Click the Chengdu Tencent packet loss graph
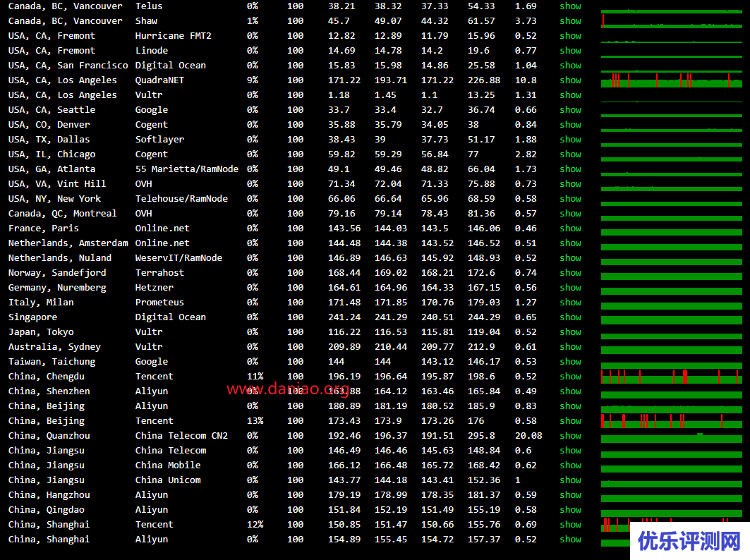 [x=671, y=377]
